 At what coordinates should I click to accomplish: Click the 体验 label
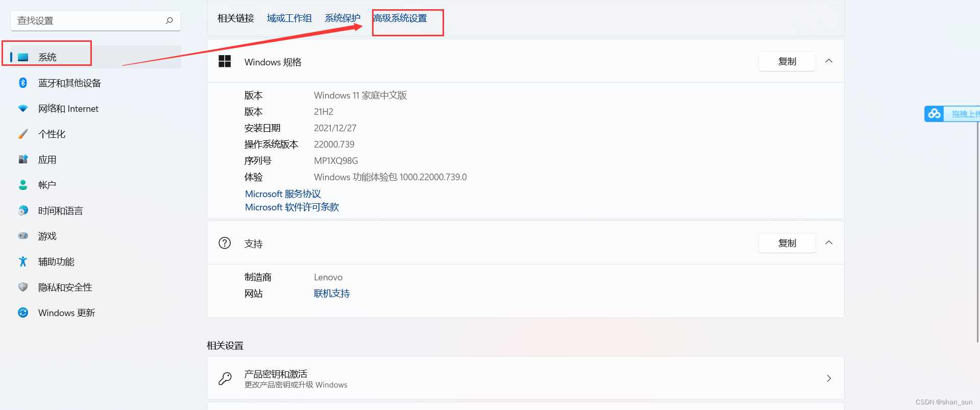(x=254, y=177)
